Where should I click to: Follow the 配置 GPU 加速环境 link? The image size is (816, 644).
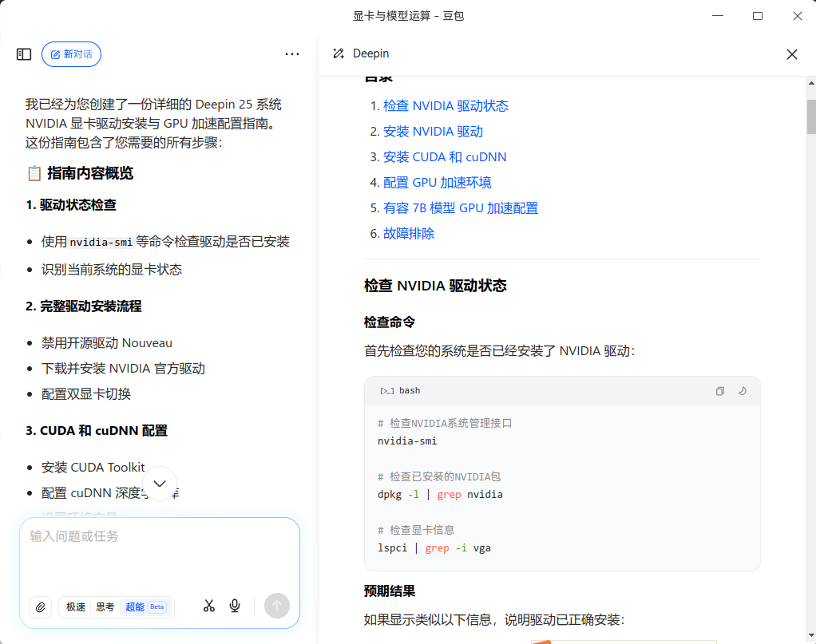pyautogui.click(x=438, y=183)
